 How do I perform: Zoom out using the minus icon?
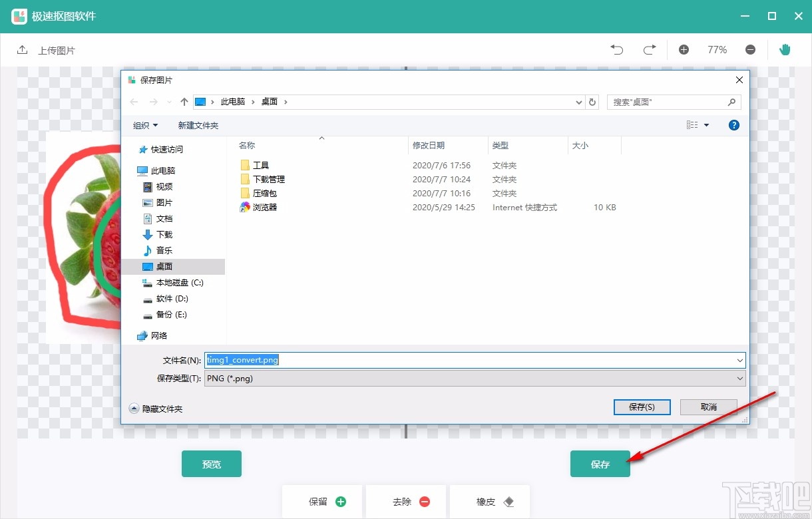point(751,49)
